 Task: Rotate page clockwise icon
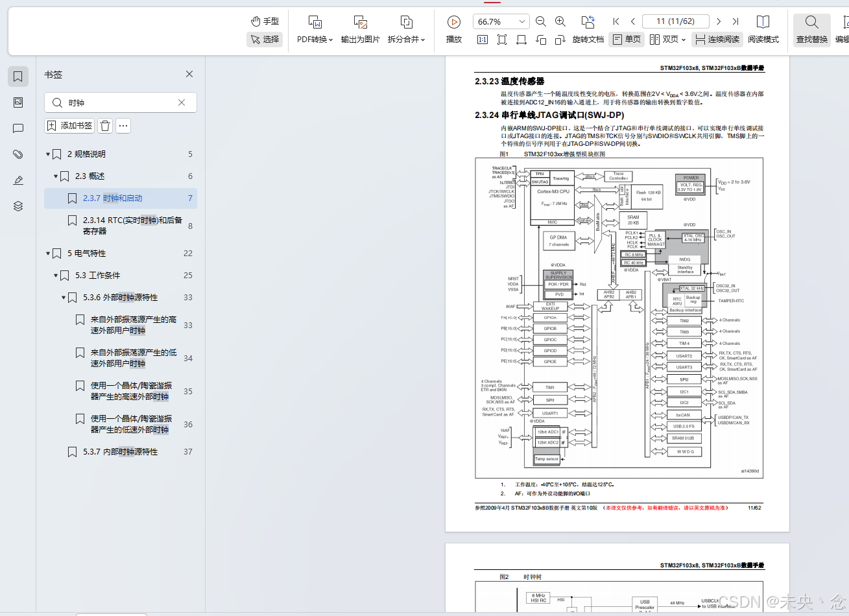(560, 40)
